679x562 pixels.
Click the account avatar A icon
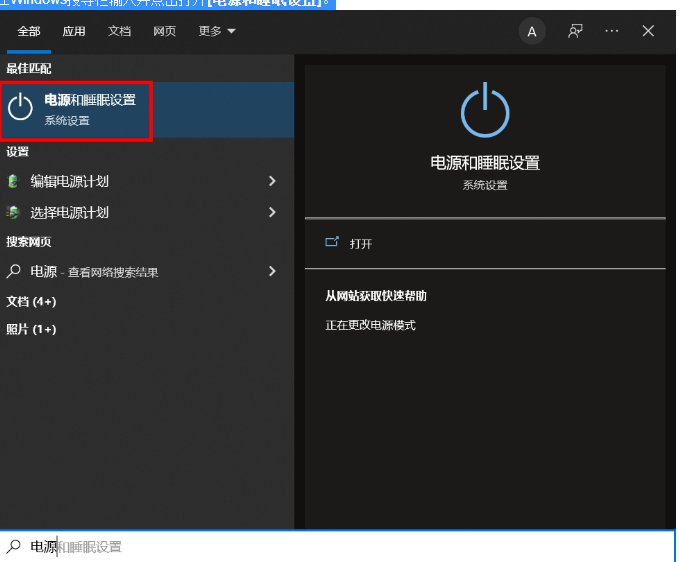(532, 31)
